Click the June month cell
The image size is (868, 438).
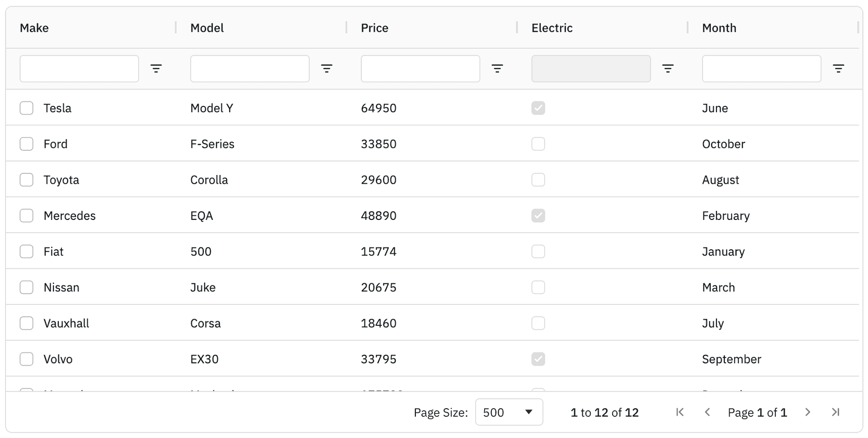click(715, 108)
